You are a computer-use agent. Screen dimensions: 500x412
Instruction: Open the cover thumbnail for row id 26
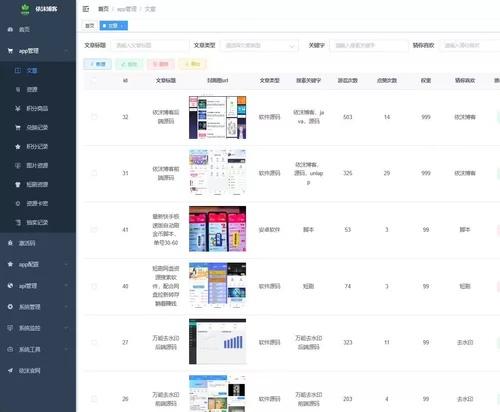coord(217,393)
